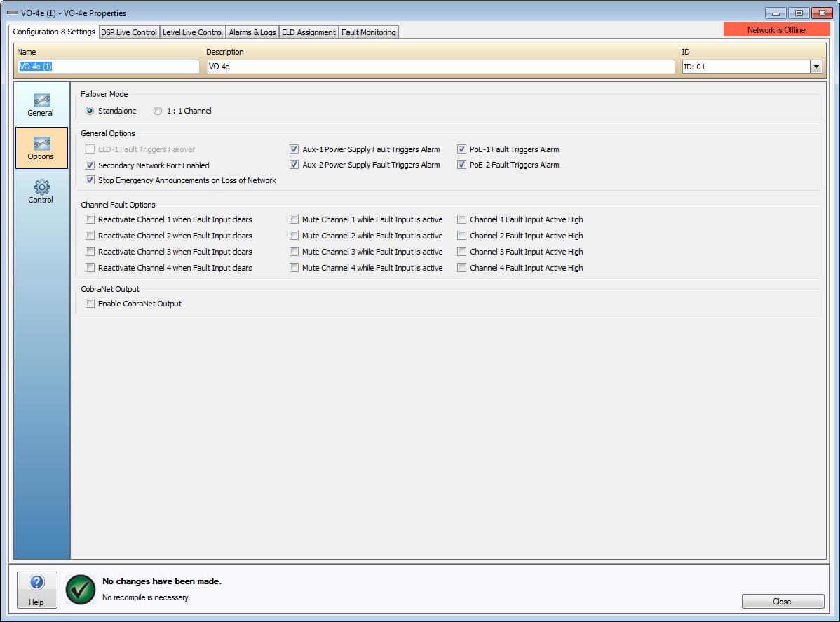
Task: Click the 'Failover Mode' group label
Action: [104, 94]
